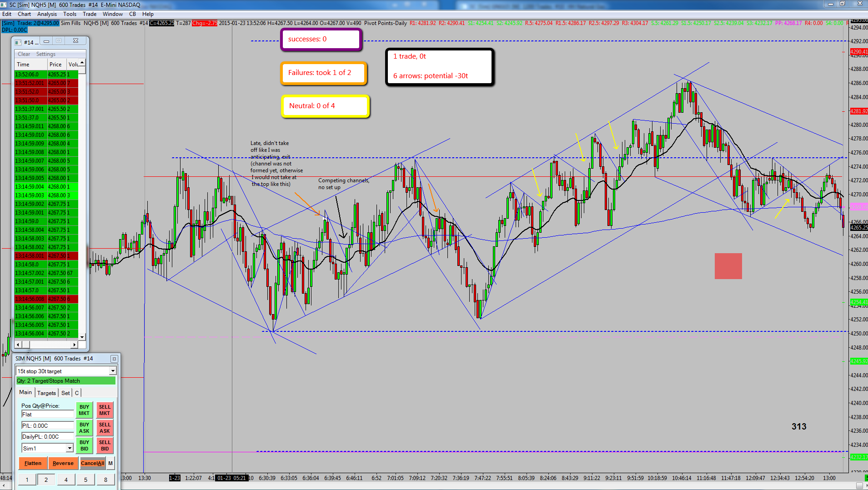The height and width of the screenshot is (490, 868).
Task: Click the 'Competing channels, no set up' annotation
Action: click(x=344, y=184)
